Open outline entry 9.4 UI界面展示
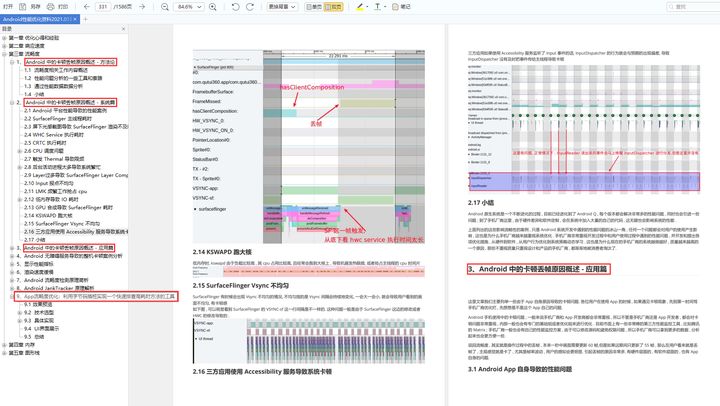This screenshot has height=406, width=720. click(x=41, y=328)
